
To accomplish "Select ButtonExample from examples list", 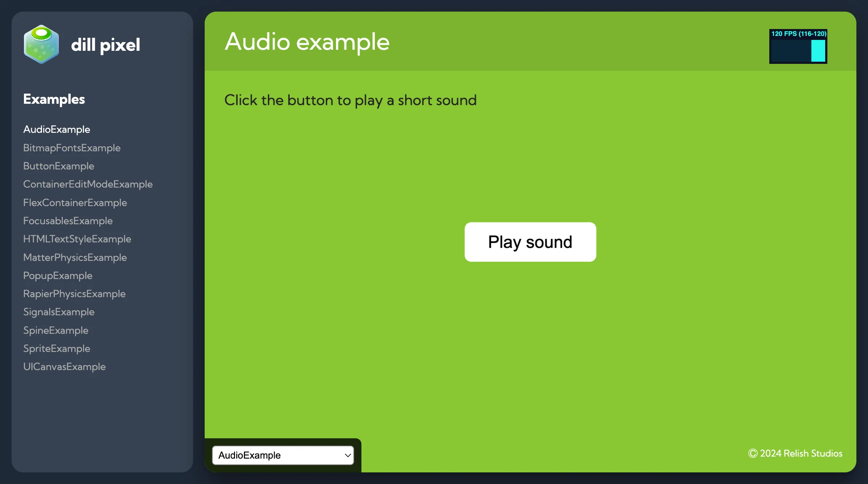I will click(58, 166).
